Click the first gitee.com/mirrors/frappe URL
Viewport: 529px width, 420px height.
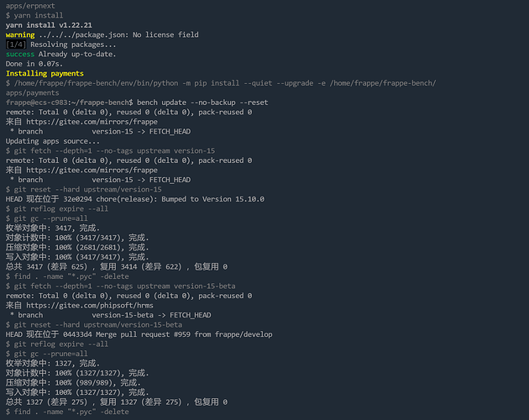click(x=92, y=122)
